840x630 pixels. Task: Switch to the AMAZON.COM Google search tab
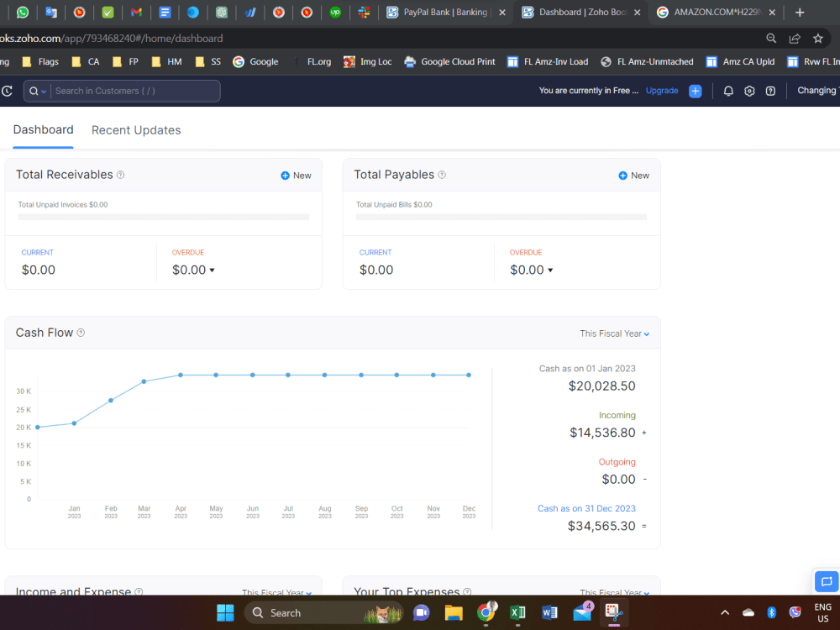[717, 12]
